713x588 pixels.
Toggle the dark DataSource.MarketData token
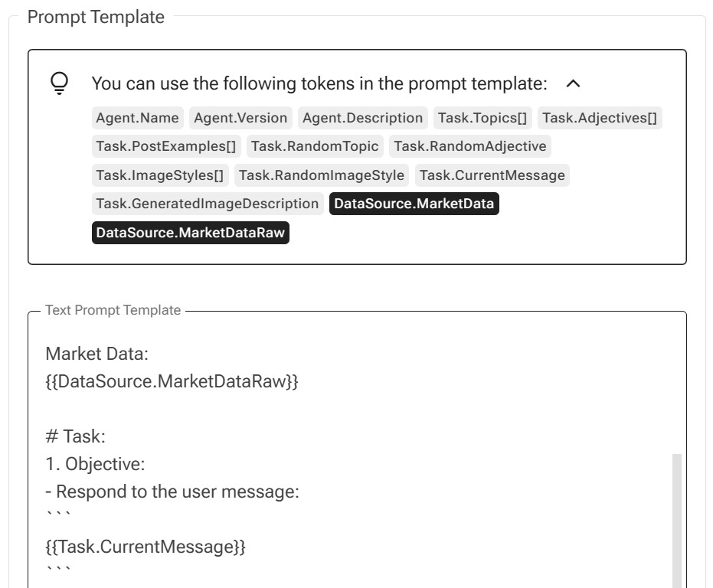tap(414, 204)
